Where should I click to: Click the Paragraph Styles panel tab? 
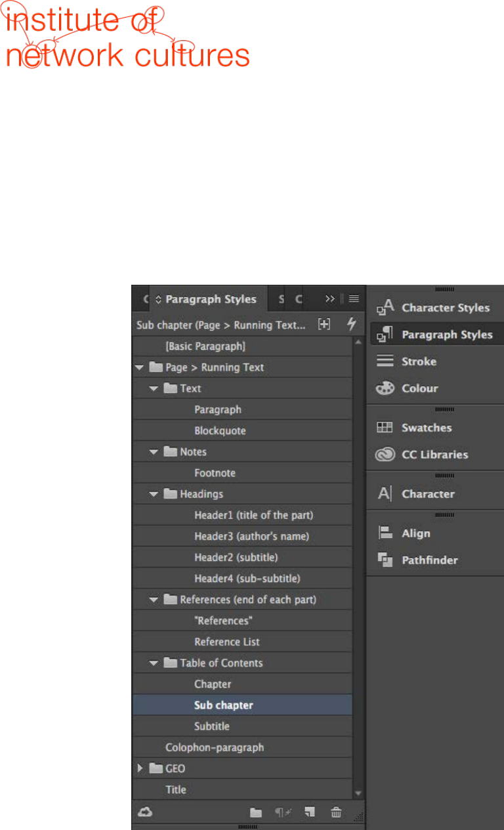click(210, 299)
